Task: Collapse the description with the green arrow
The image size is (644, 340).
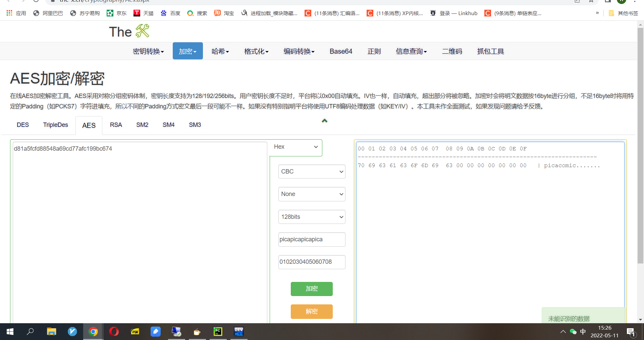Action: [x=324, y=121]
